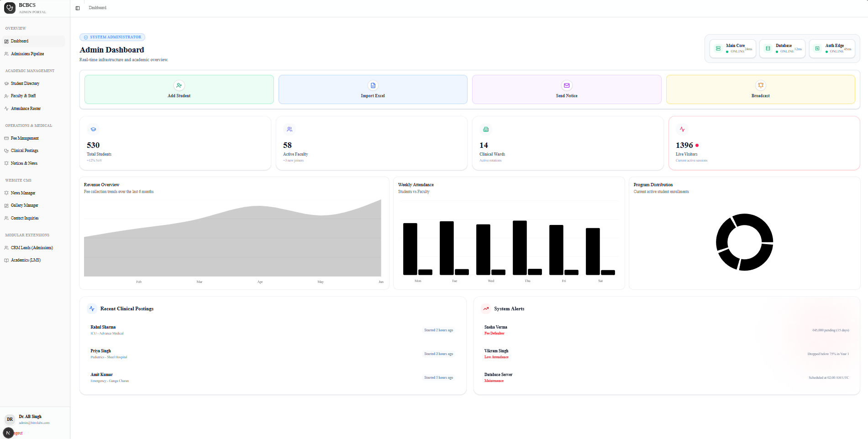Click the Send Notice envelope icon
Viewport: 868px width, 439px height.
click(567, 85)
